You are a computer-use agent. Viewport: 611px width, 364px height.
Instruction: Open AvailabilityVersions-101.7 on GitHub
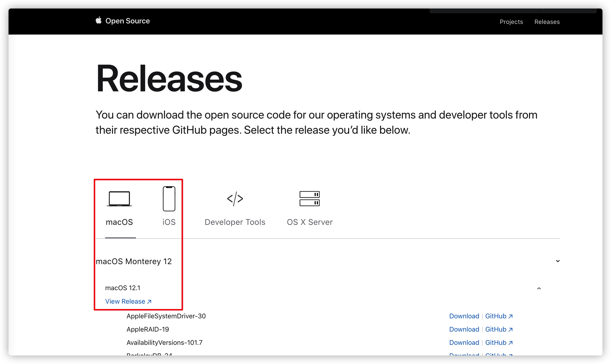coord(496,343)
